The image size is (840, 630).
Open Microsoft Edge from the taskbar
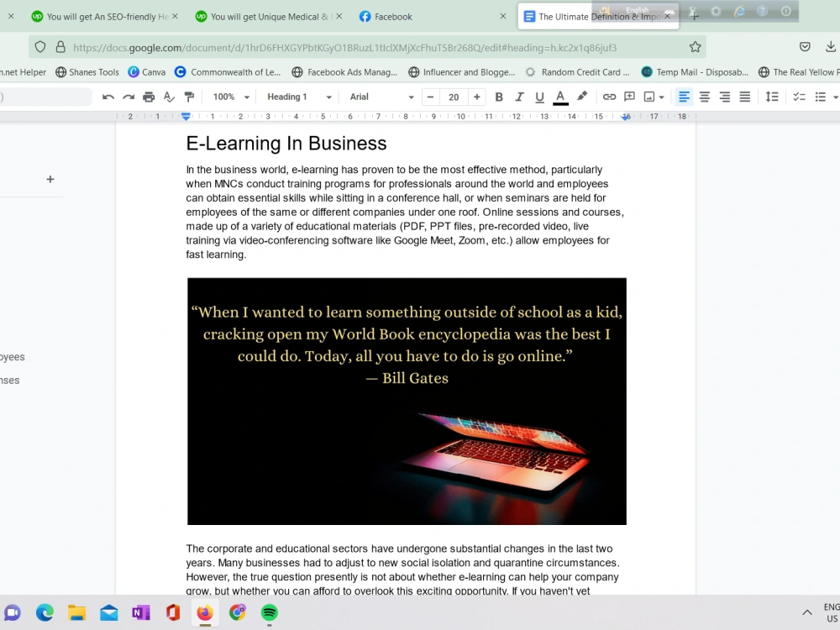click(45, 612)
